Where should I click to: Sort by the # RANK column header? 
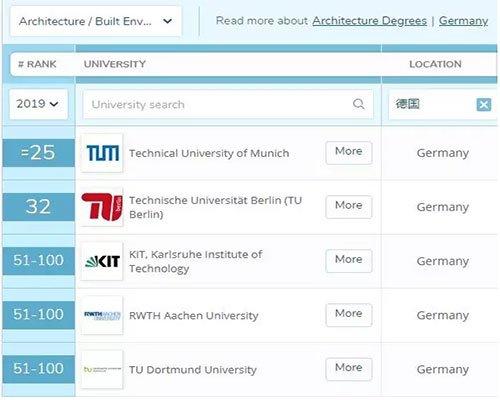click(37, 64)
